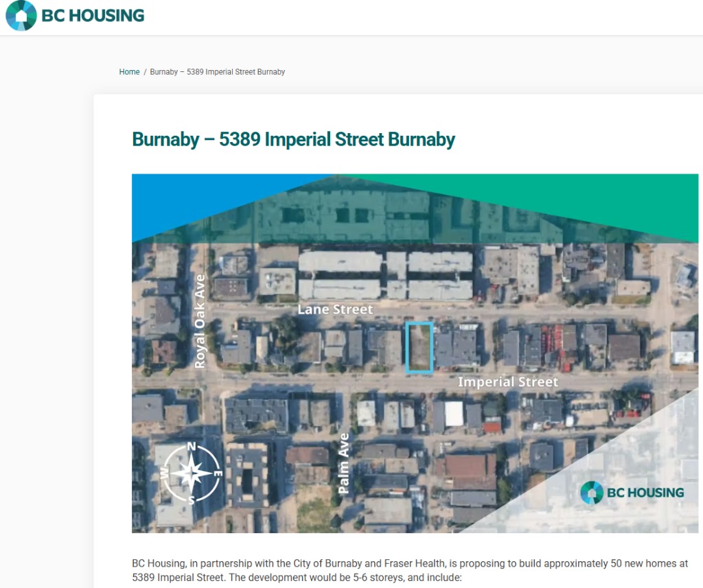Viewport: 703px width, 588px height.
Task: Click the breadcrumb slash separator after Home
Action: point(145,72)
